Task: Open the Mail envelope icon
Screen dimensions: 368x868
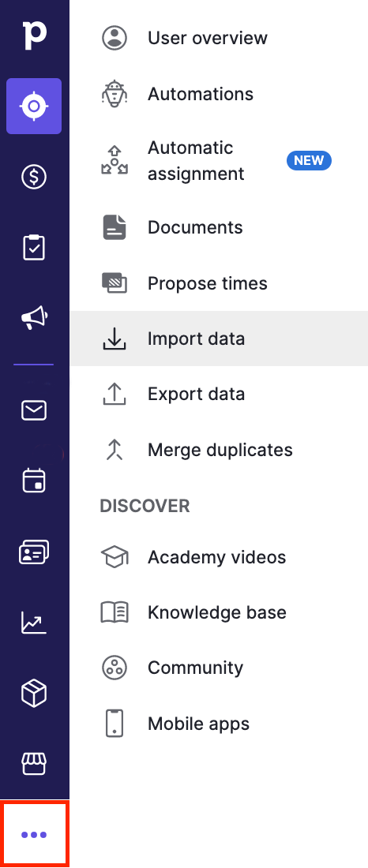Action: pos(34,410)
